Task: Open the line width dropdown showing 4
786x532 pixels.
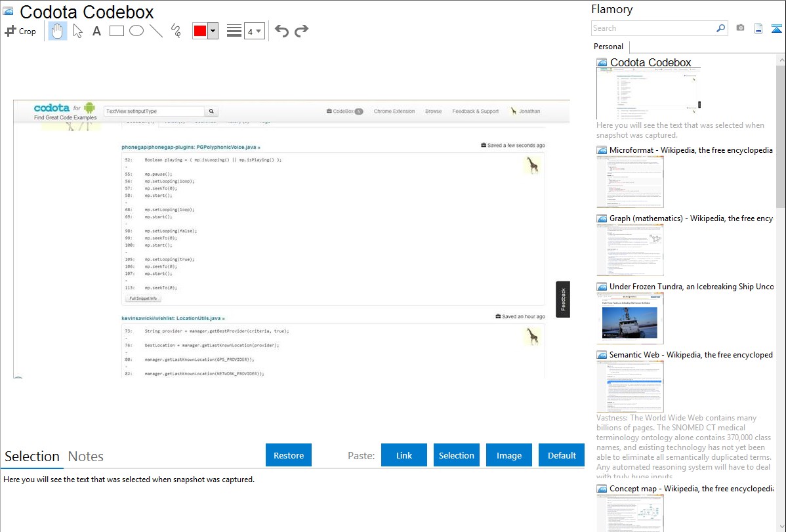Action: 255,31
